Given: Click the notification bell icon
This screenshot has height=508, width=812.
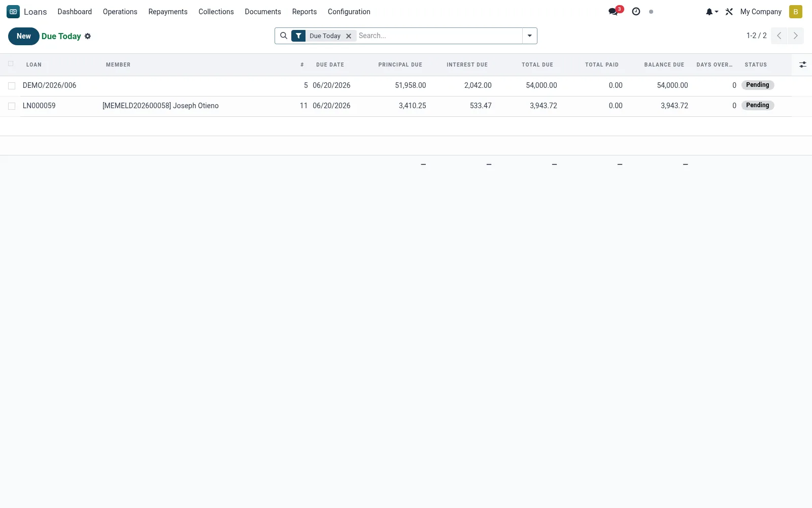Looking at the screenshot, I should (x=712, y=12).
